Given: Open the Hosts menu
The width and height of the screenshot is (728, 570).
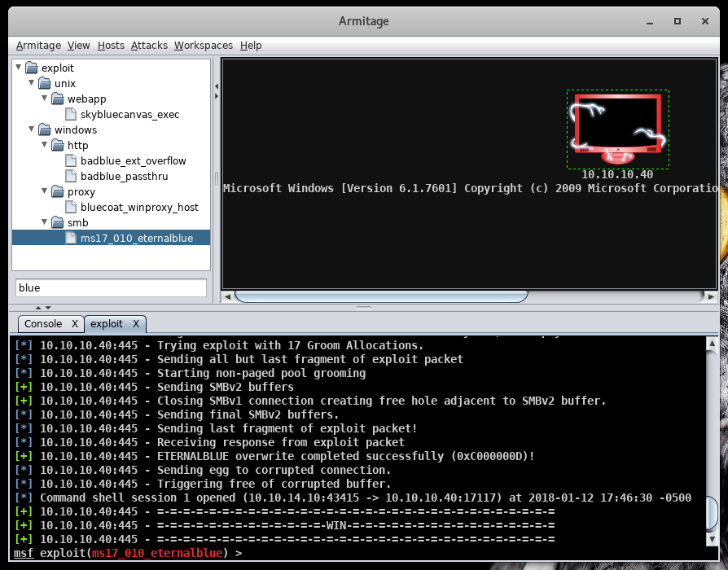Looking at the screenshot, I should pyautogui.click(x=111, y=46).
